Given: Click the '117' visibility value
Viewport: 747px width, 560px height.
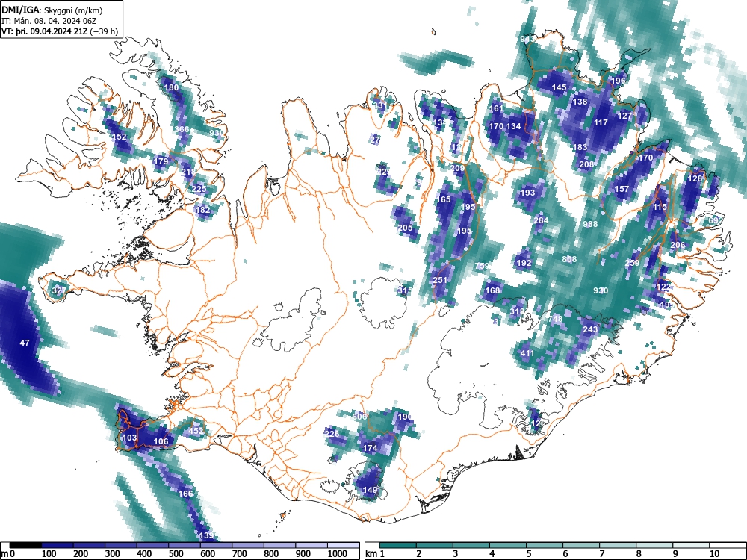Looking at the screenshot, I should [601, 122].
